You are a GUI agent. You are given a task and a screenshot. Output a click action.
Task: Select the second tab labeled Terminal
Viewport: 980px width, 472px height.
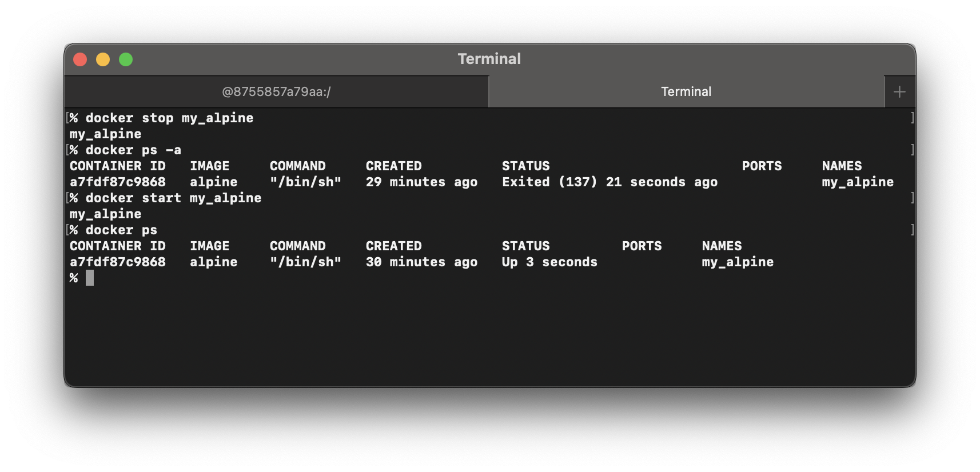[686, 92]
